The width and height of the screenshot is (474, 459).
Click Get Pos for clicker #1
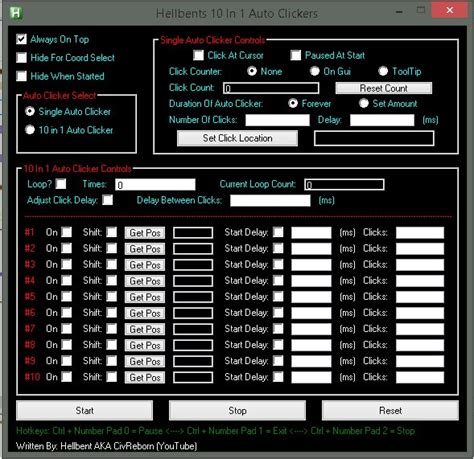[145, 233]
